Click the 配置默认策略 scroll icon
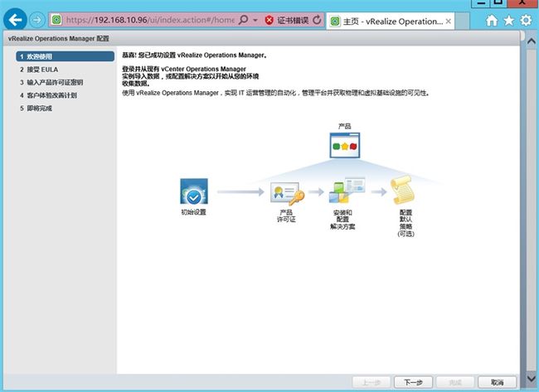Image resolution: width=539 pixels, height=392 pixels. 402,190
